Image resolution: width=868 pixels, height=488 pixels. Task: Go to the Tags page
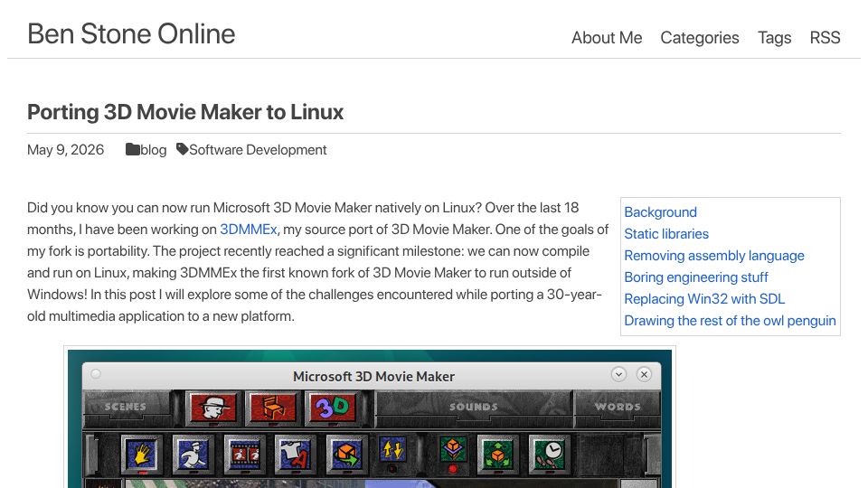click(775, 38)
